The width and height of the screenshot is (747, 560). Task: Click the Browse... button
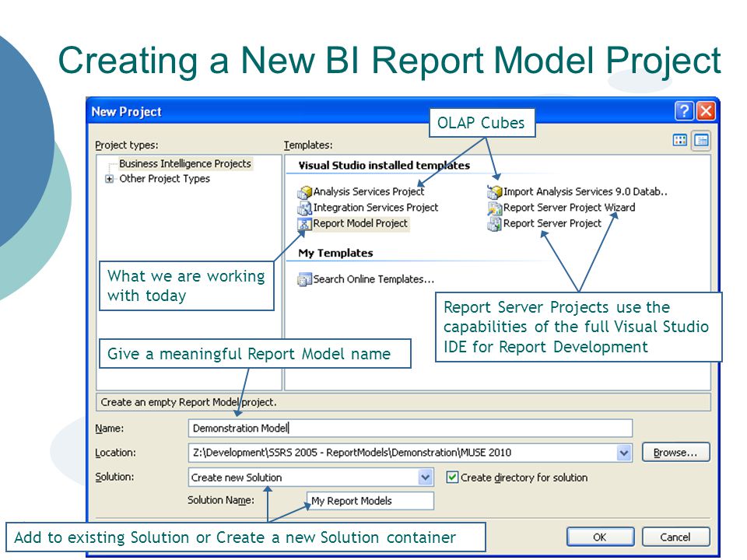675,453
